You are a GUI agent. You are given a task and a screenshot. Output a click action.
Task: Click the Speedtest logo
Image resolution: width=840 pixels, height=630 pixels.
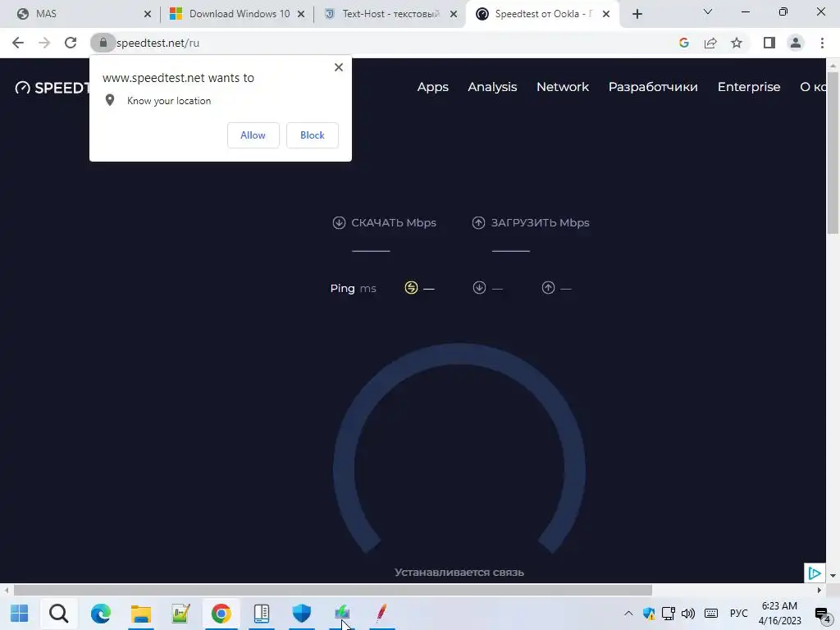pyautogui.click(x=52, y=88)
